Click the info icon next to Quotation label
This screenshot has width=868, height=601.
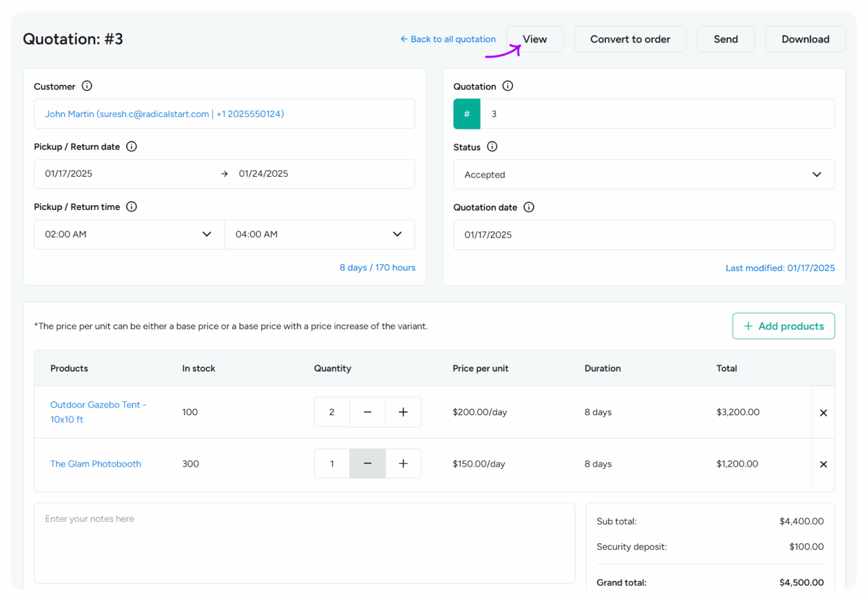[507, 86]
